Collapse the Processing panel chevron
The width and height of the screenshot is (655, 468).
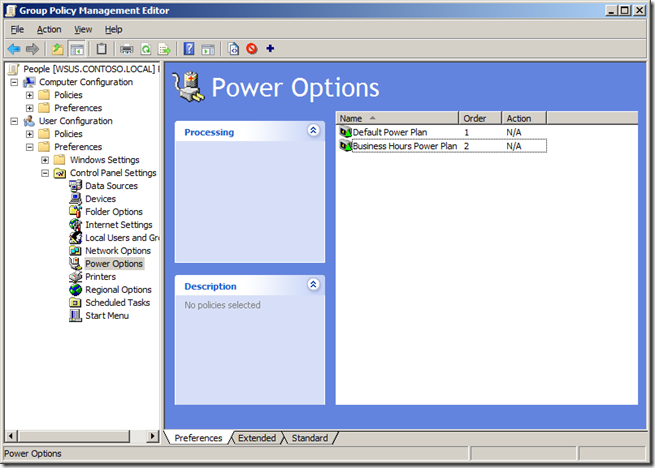point(313,131)
